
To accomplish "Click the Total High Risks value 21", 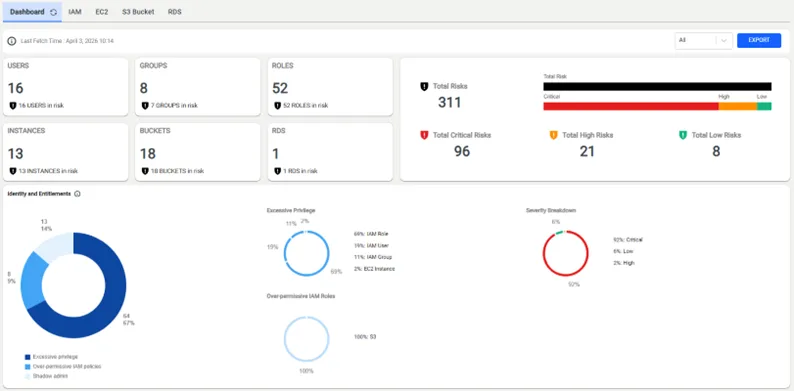I will pyautogui.click(x=587, y=151).
